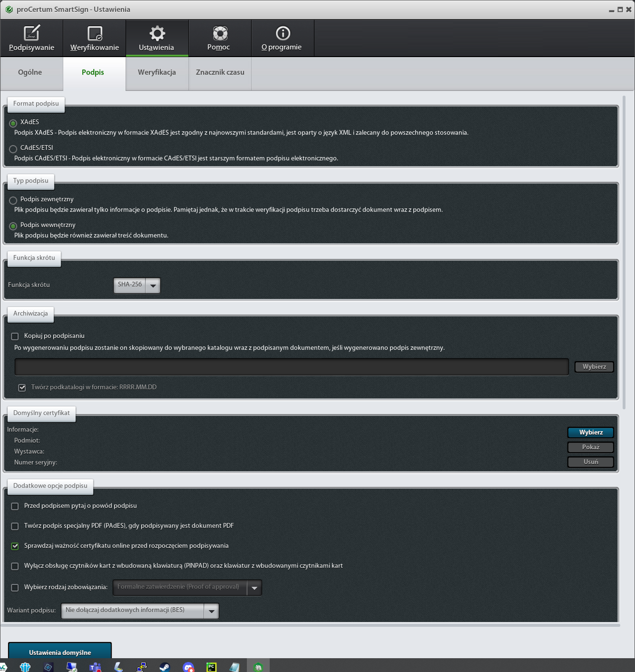
Task: Enable Kopiuj po podpisaniu checkbox
Action: click(15, 336)
